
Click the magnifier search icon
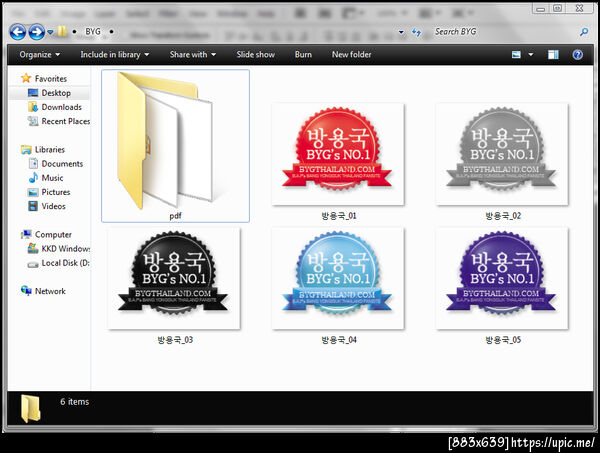[584, 32]
